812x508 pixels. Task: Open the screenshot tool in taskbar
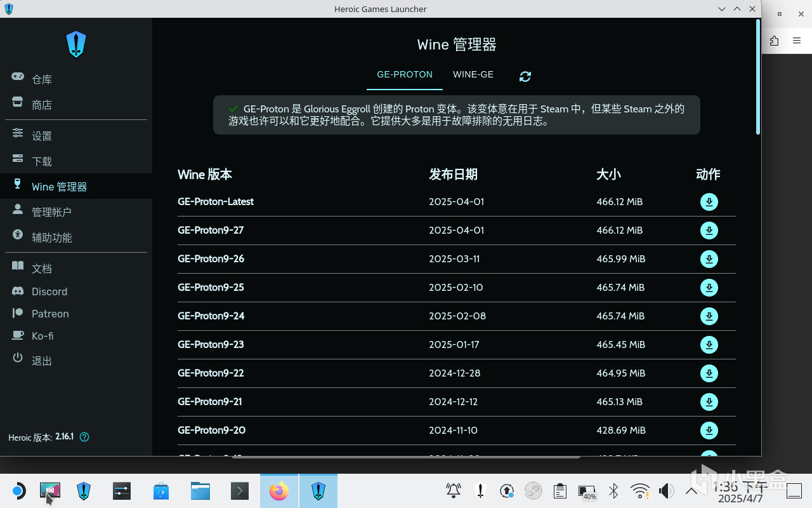tap(50, 491)
